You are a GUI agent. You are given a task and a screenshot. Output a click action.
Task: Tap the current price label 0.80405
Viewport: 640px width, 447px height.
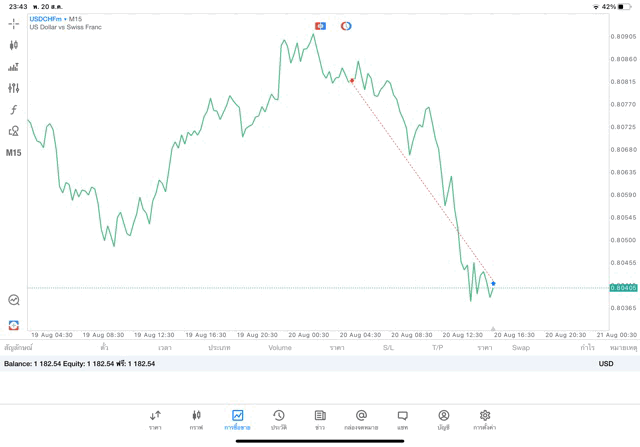[623, 288]
